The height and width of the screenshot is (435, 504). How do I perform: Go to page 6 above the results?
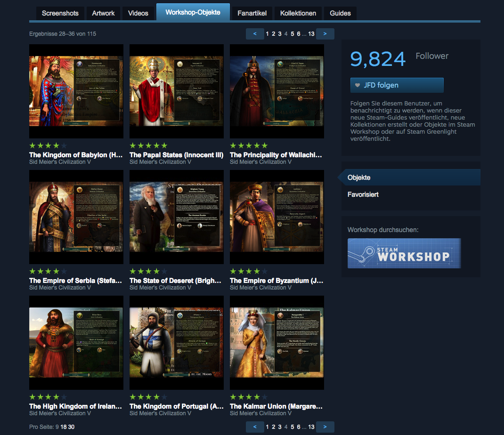click(299, 34)
